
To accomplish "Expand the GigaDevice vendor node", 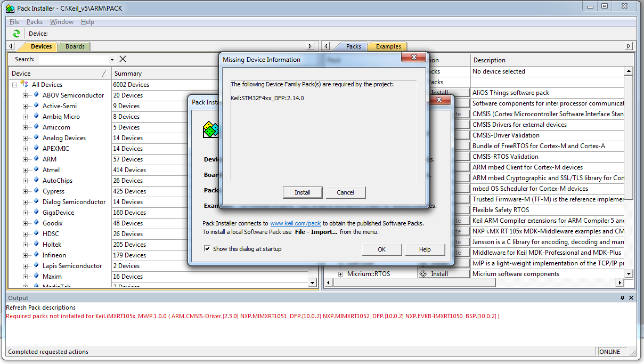I will click(25, 213).
